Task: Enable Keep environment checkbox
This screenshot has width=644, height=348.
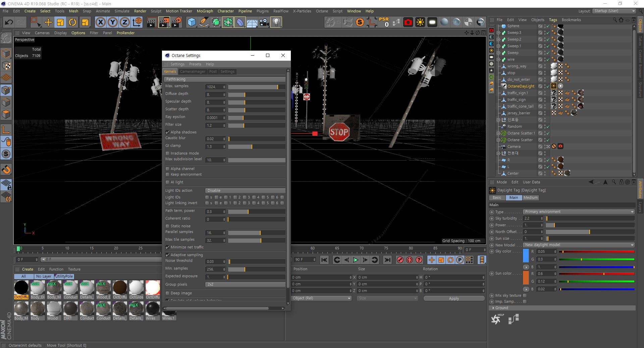Action: pyautogui.click(x=167, y=174)
